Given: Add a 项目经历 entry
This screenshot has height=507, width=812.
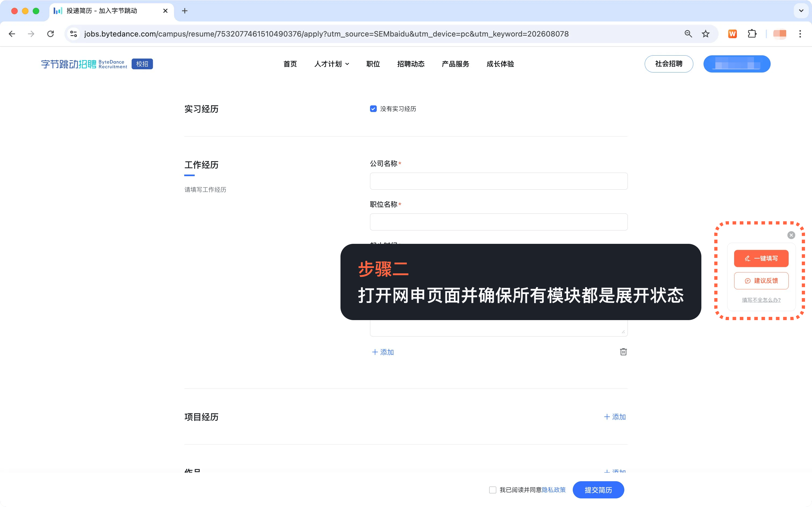Looking at the screenshot, I should [x=615, y=417].
